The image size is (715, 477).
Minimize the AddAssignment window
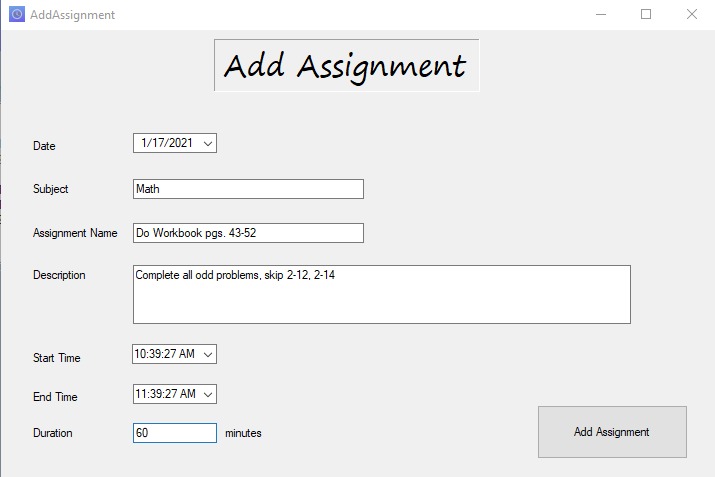(x=601, y=15)
